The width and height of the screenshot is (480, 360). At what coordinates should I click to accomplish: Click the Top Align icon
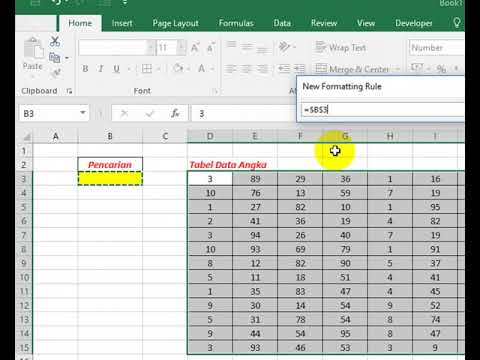pos(231,46)
